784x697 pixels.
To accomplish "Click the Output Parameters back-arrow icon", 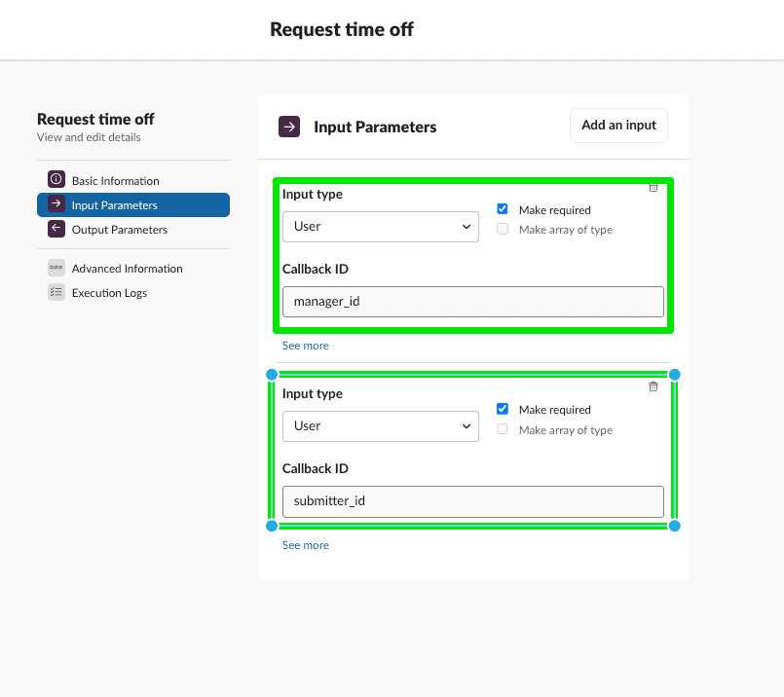I will pos(56,230).
